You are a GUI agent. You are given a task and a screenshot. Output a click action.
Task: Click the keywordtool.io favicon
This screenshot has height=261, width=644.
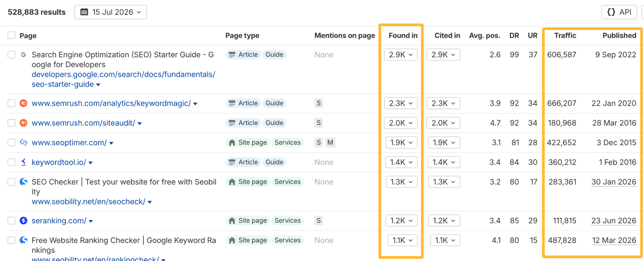[23, 162]
